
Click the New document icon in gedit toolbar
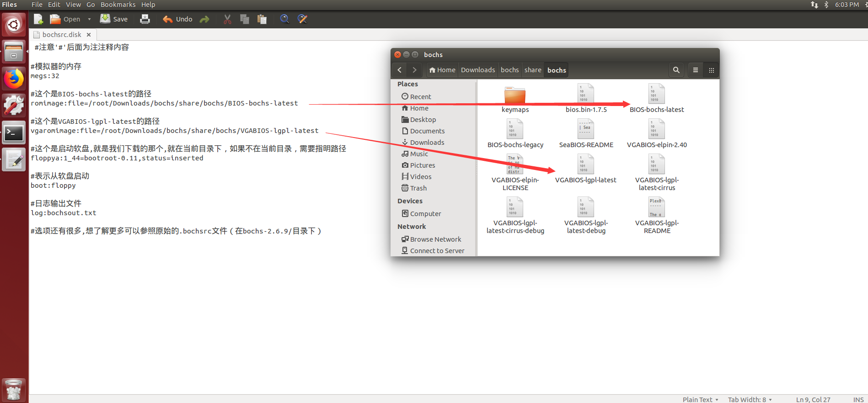click(x=38, y=19)
